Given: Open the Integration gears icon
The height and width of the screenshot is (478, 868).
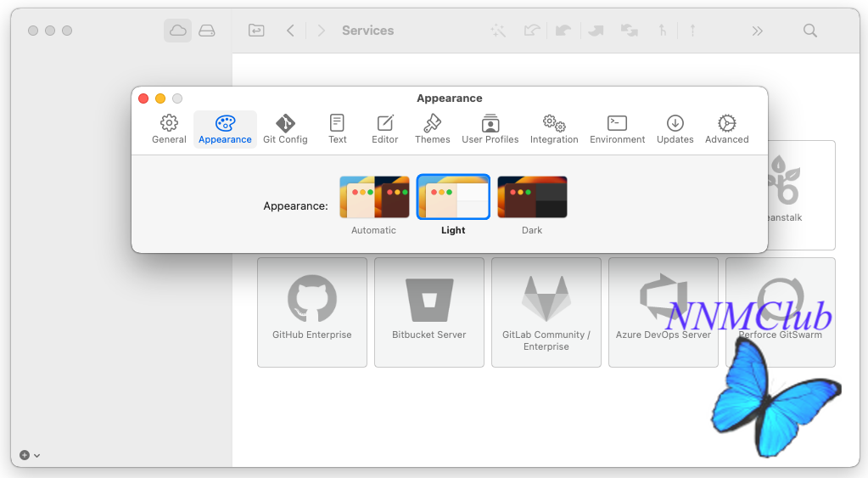Looking at the screenshot, I should tap(554, 129).
